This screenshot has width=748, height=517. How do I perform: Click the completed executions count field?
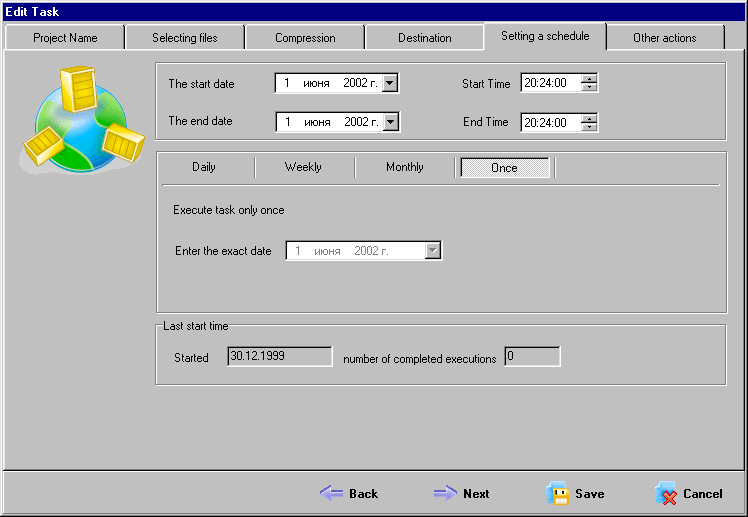click(x=532, y=356)
